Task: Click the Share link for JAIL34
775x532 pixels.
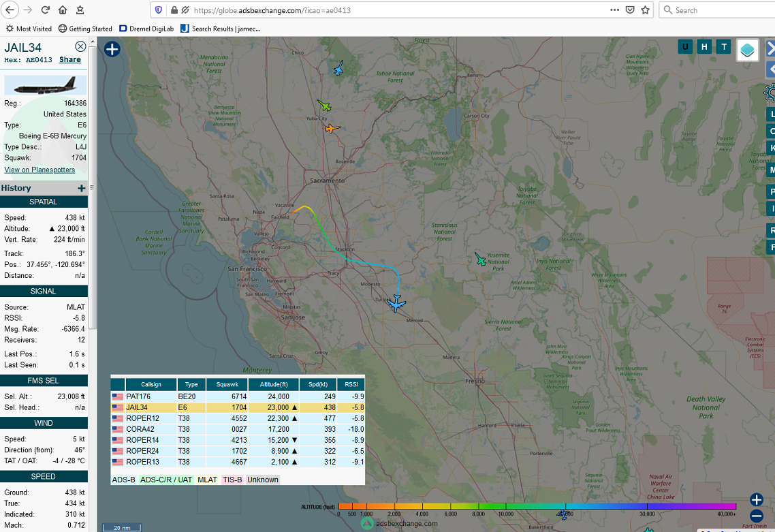Action: point(69,59)
